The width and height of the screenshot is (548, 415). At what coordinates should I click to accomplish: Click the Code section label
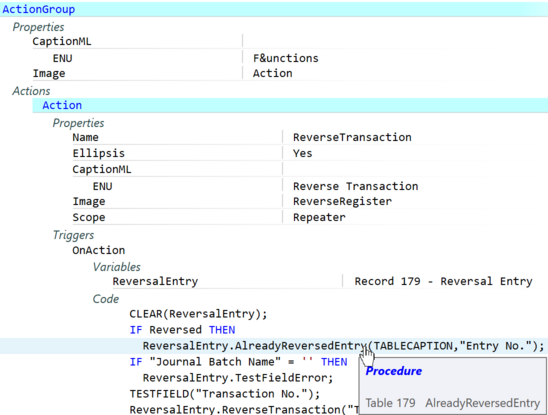[106, 299]
